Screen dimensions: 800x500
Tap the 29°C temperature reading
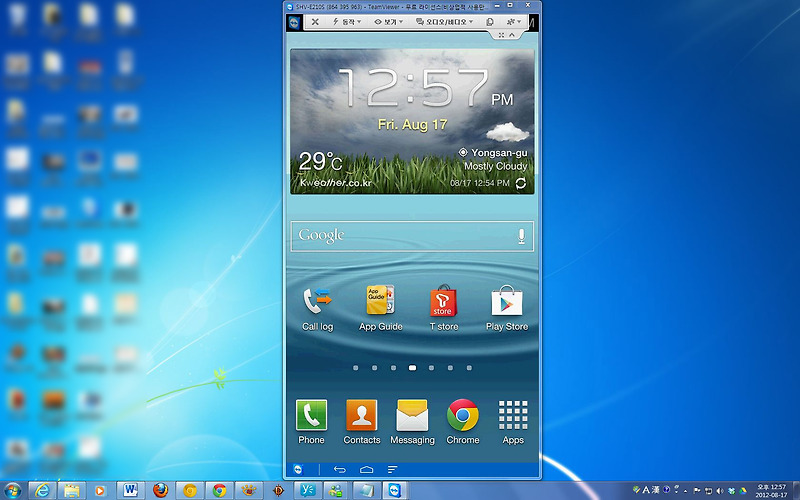pos(320,162)
